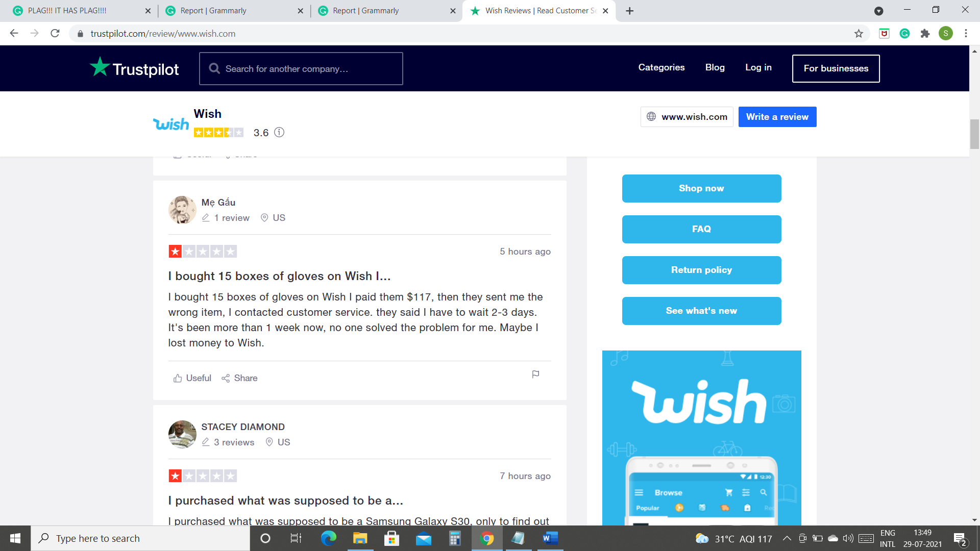Open the Task View button

click(296, 538)
